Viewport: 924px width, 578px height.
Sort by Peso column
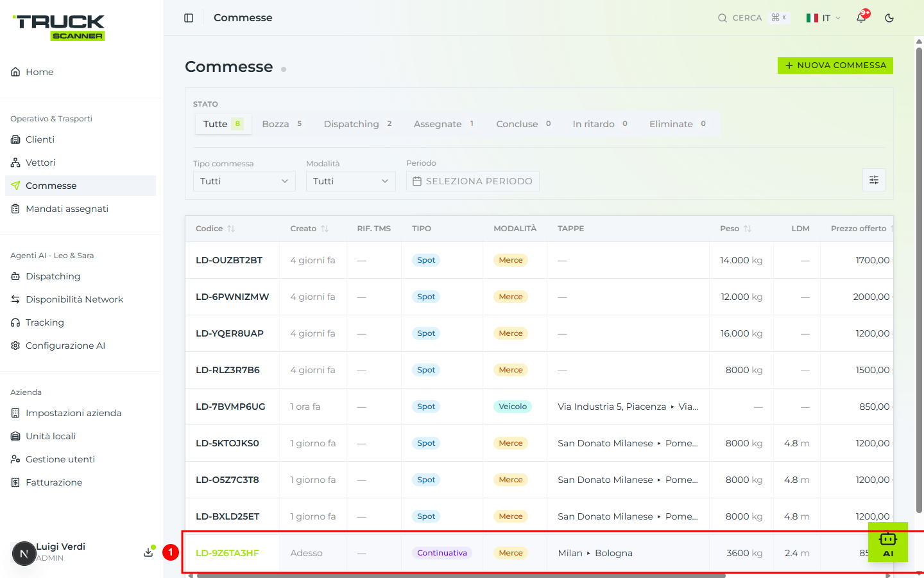[735, 229]
